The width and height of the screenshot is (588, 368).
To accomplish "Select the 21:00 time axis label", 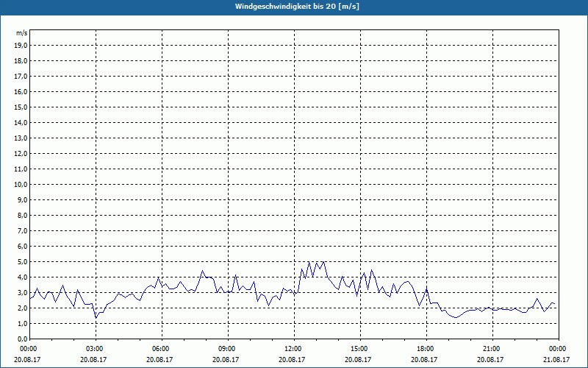I will click(x=491, y=349).
